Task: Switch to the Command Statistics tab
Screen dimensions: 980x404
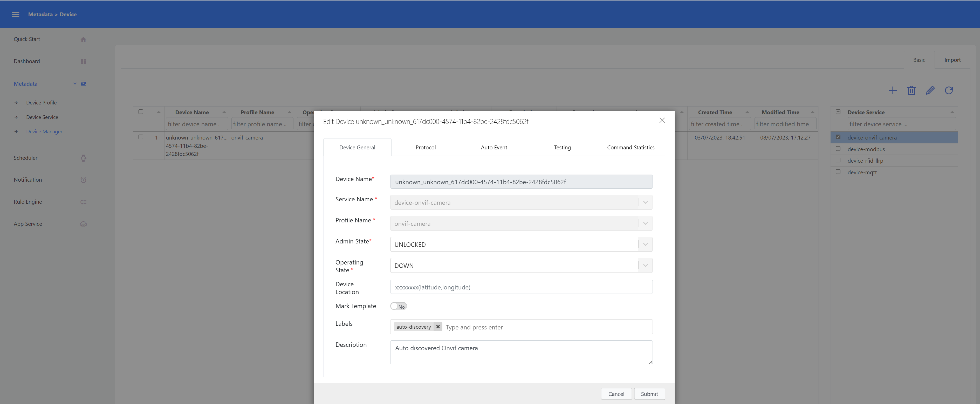Action: click(x=631, y=147)
